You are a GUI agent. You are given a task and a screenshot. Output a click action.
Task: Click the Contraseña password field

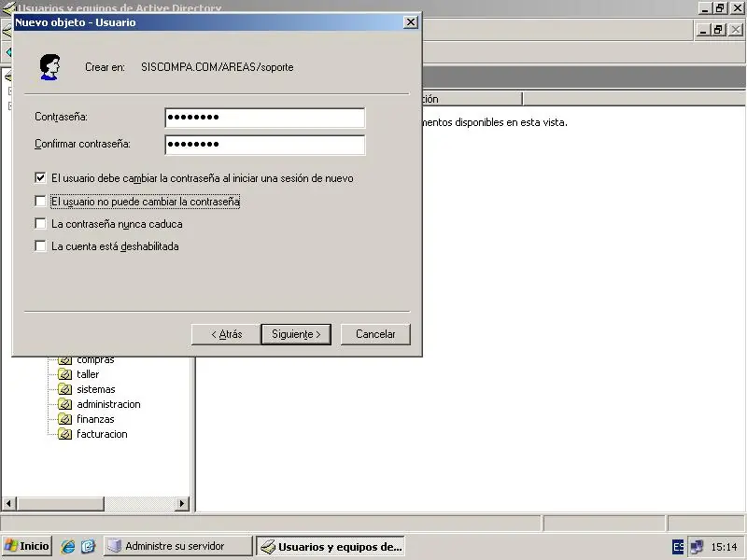(x=265, y=118)
